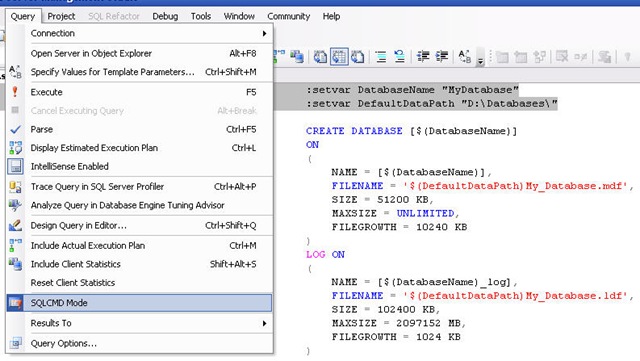Toggle SQLCMD Mode menu item
The width and height of the screenshot is (640, 361).
point(139,303)
